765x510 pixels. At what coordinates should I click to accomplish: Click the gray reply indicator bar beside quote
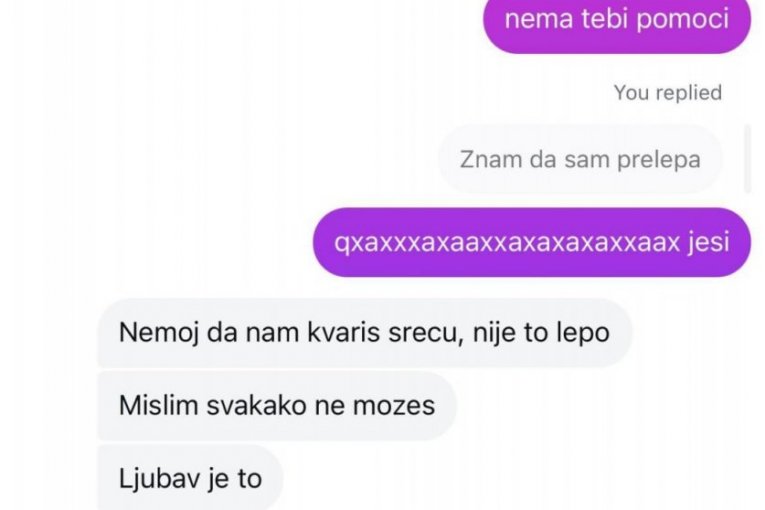pos(747,159)
